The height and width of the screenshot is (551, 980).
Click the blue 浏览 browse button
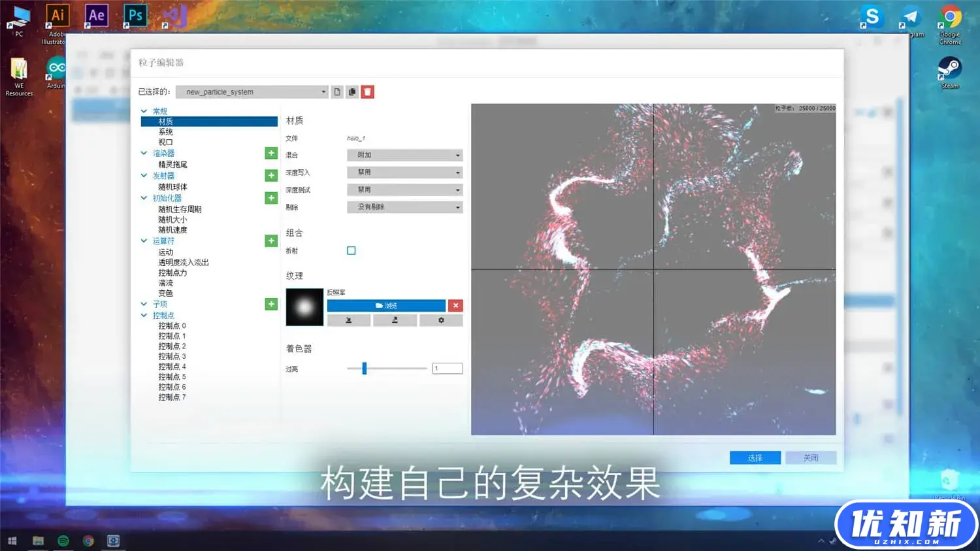point(386,305)
